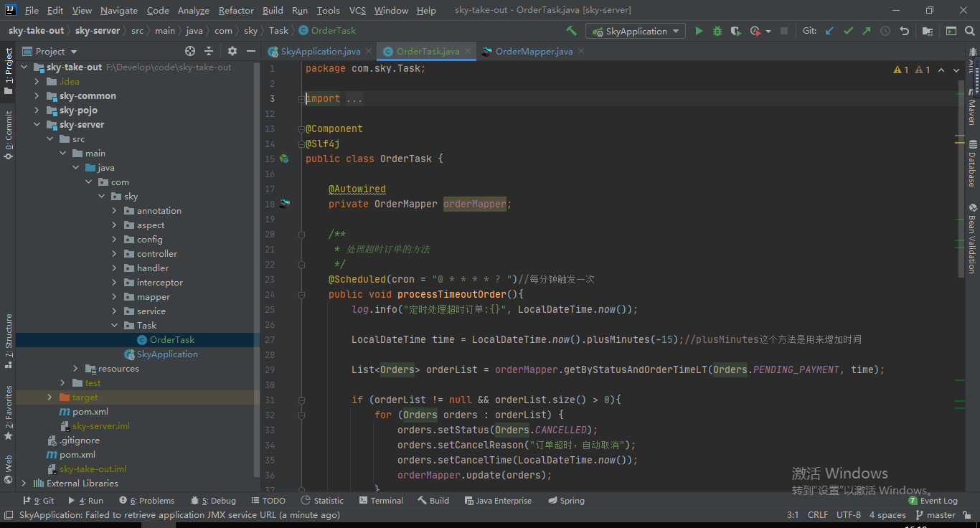Collapse all in the Project panel

click(x=209, y=51)
